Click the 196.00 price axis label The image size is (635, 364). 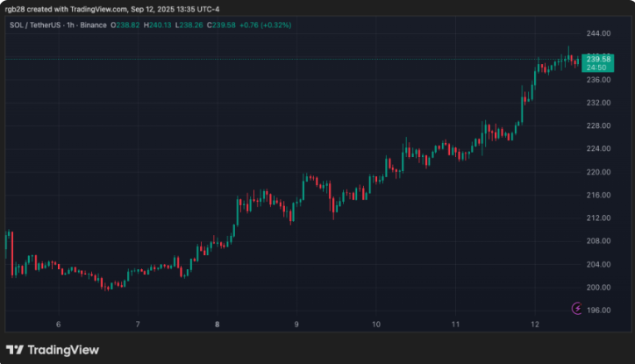pyautogui.click(x=599, y=310)
